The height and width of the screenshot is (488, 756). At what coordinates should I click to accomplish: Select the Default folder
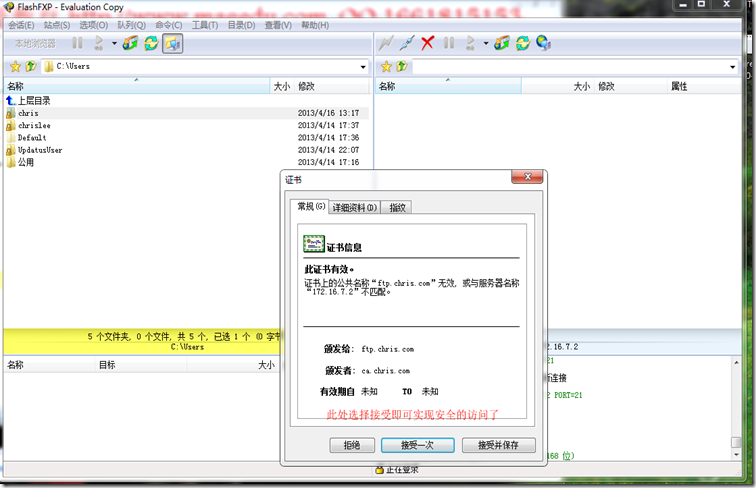click(186, 138)
